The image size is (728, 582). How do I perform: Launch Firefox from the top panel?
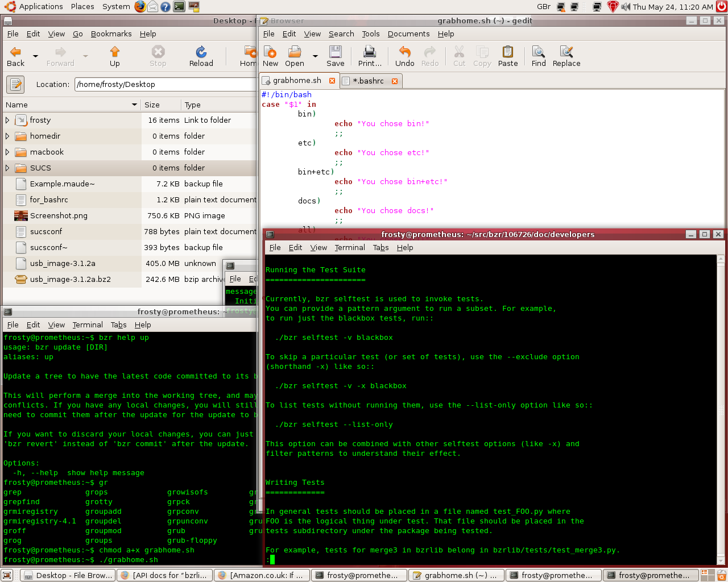tap(140, 7)
